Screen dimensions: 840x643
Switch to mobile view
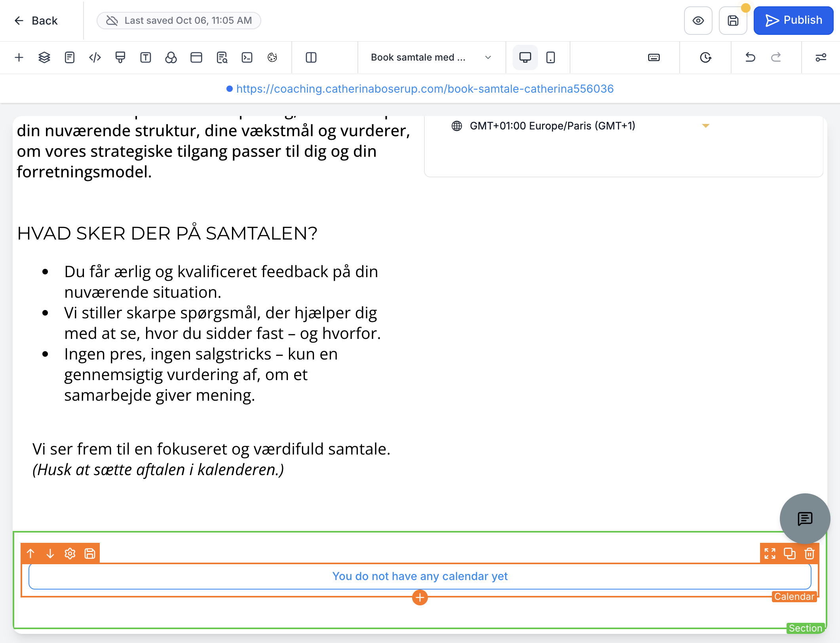551,57
